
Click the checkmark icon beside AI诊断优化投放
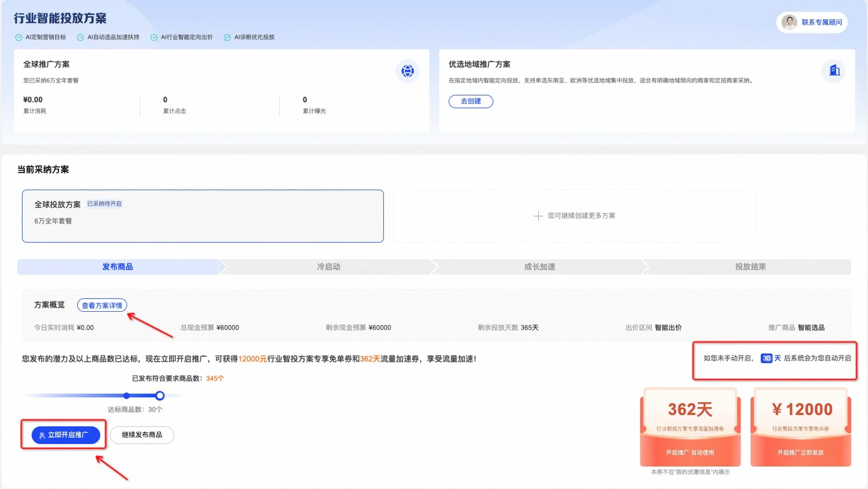227,38
